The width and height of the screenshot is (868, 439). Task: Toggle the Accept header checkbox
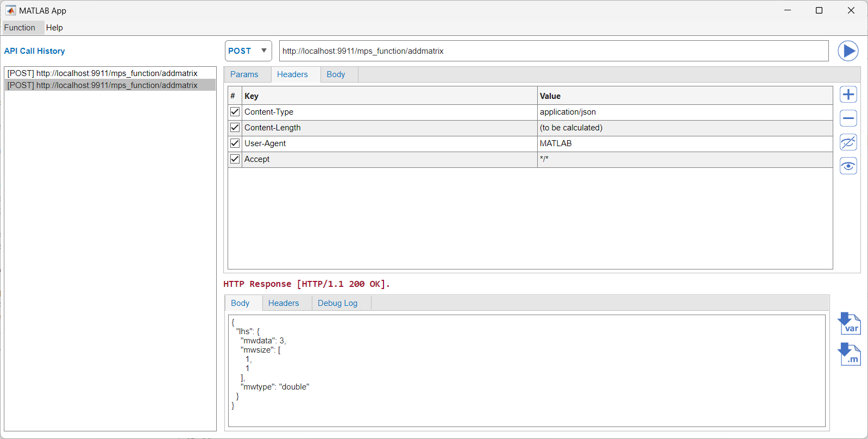(x=235, y=159)
